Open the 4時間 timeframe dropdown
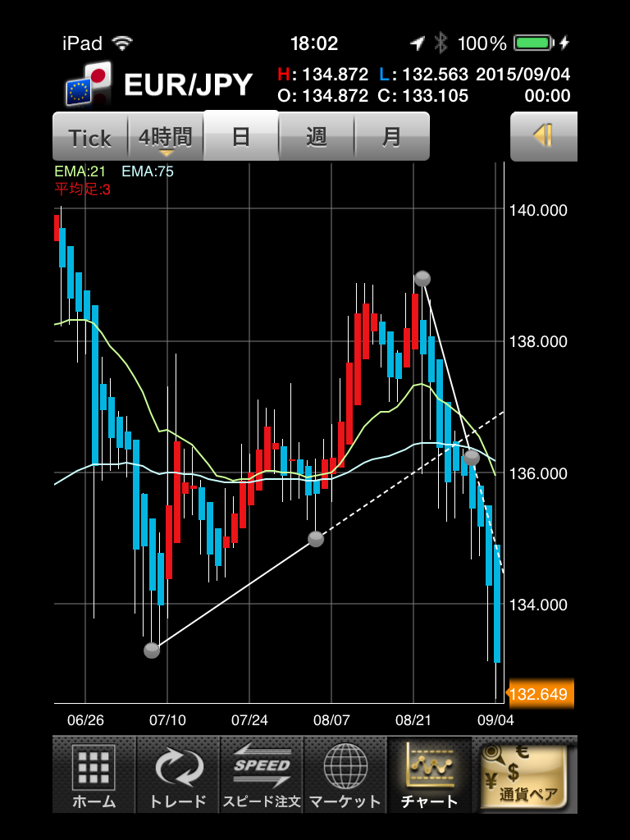The image size is (630, 840). (x=166, y=137)
